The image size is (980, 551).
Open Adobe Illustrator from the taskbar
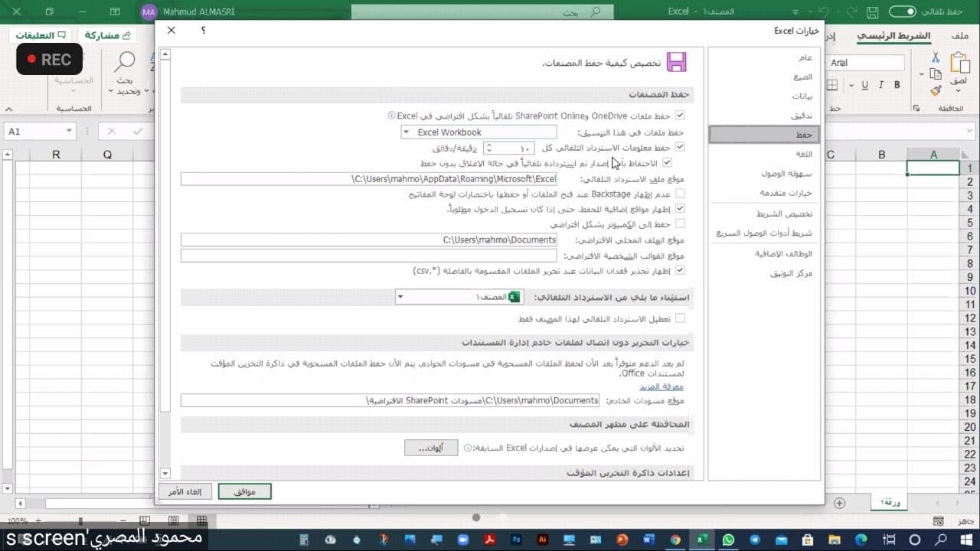click(x=543, y=540)
